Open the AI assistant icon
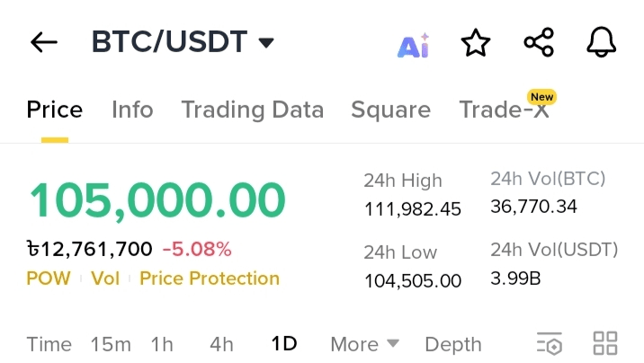This screenshot has height=363, width=644. (413, 43)
